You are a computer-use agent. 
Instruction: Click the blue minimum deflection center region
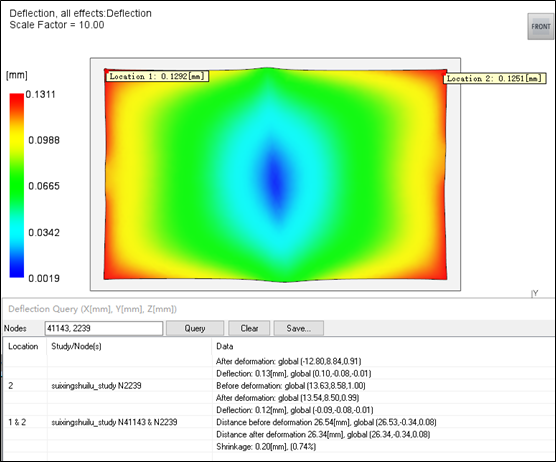276,176
